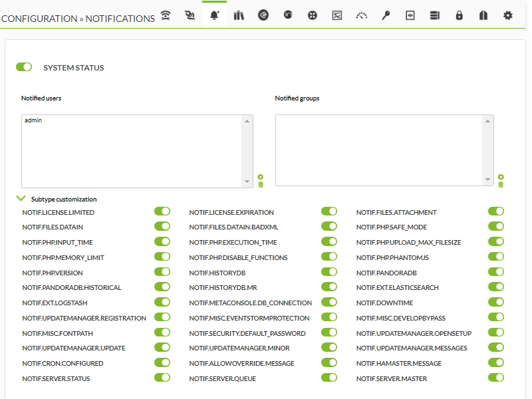Open the books library icon
Viewport: 532px width, 399px height.
239,15
